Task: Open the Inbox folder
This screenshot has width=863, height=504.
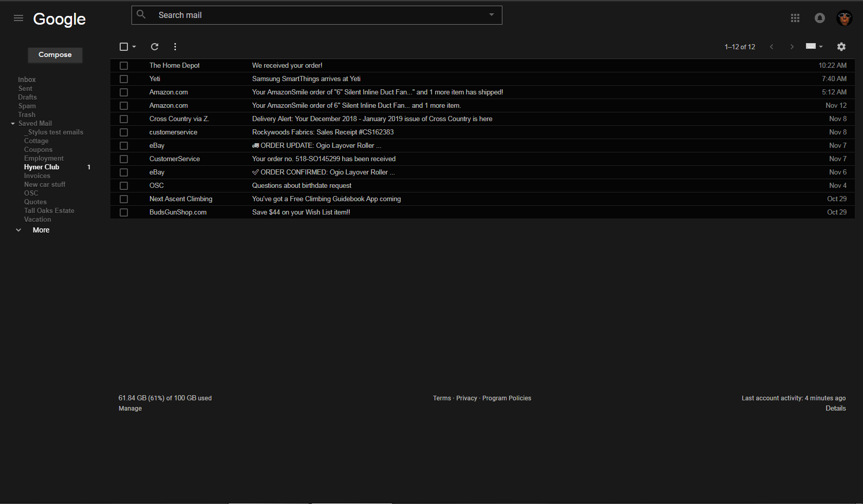Action: (x=27, y=80)
